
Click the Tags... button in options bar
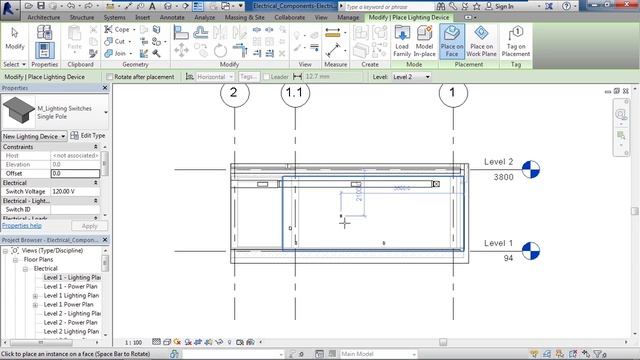coord(249,77)
